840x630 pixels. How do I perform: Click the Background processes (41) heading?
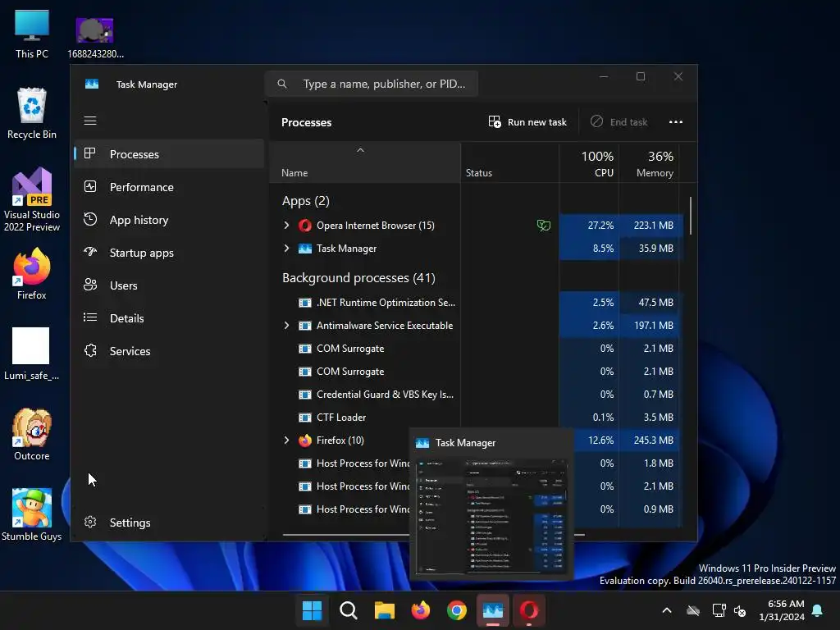tap(358, 278)
